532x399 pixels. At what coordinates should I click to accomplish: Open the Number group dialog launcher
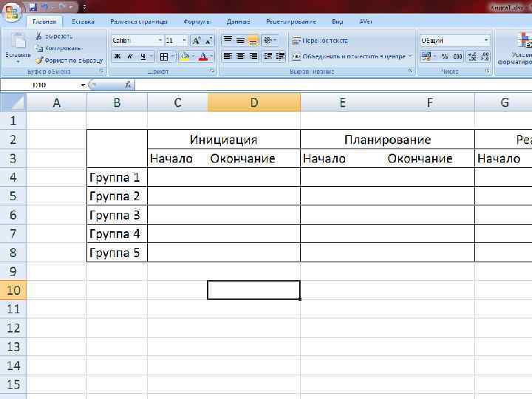(487, 71)
